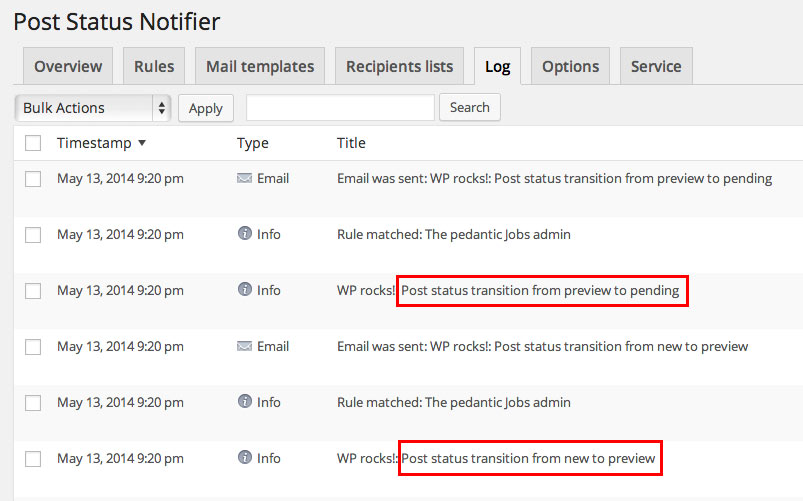This screenshot has height=501, width=803.
Task: Click envelope icon on 'new to preview' email row
Action: click(244, 346)
